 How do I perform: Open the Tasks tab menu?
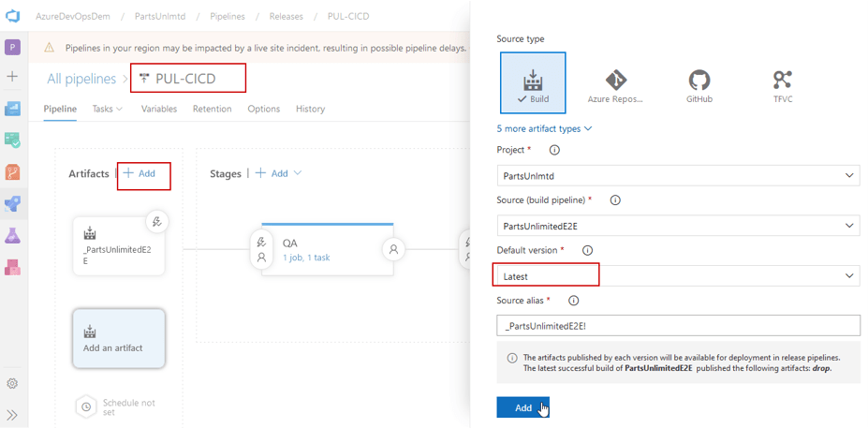pyautogui.click(x=107, y=109)
